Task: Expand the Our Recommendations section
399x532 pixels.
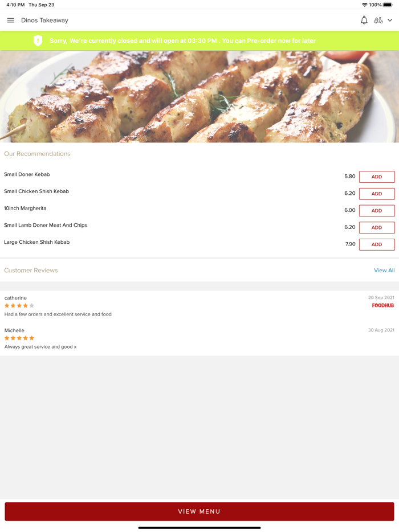Action: (x=37, y=154)
